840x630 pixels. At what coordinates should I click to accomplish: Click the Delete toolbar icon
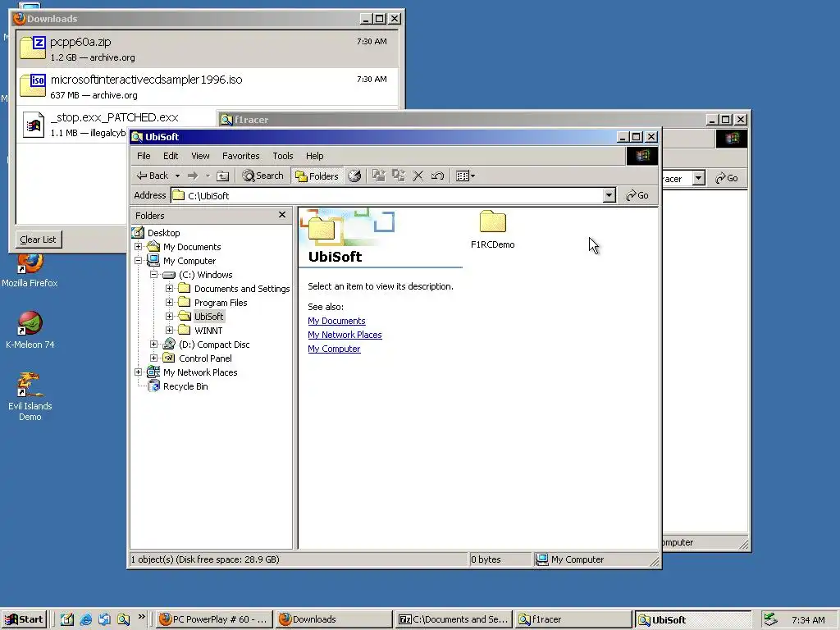418,176
